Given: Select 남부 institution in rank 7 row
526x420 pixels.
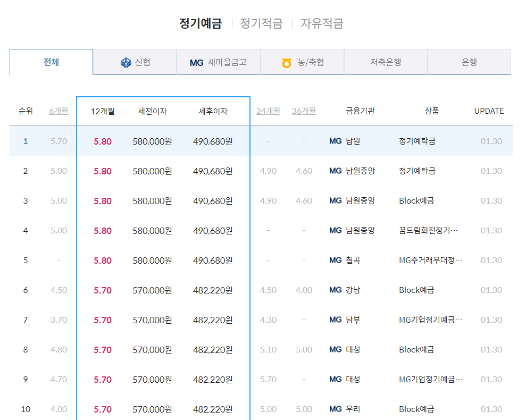Looking at the screenshot, I should tap(353, 320).
